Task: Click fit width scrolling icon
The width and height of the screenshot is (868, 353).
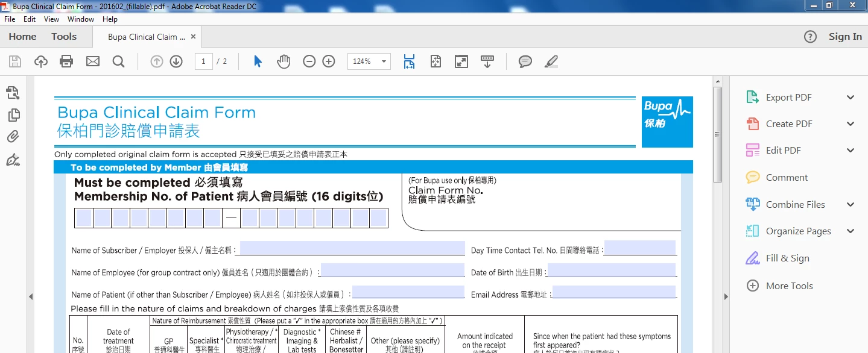Action: [410, 61]
